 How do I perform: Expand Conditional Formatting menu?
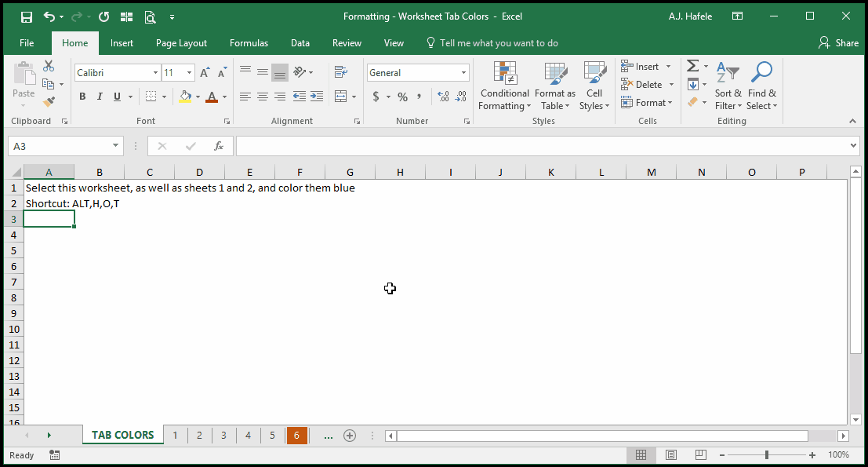click(x=504, y=86)
